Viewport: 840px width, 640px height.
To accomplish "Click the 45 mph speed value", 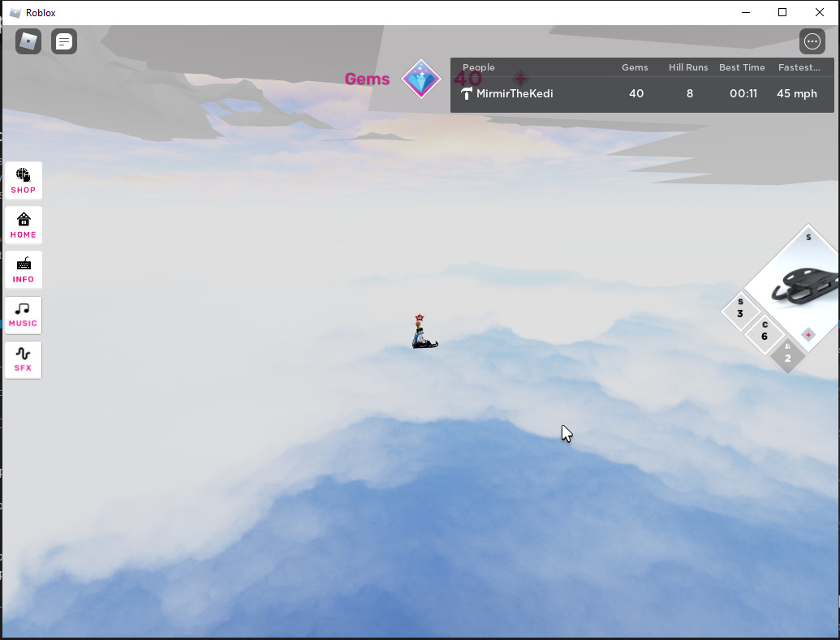I will pyautogui.click(x=797, y=94).
